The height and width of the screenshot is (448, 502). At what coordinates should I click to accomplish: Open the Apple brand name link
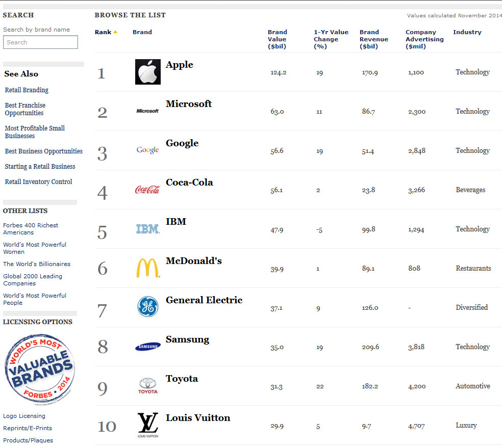coord(179,65)
